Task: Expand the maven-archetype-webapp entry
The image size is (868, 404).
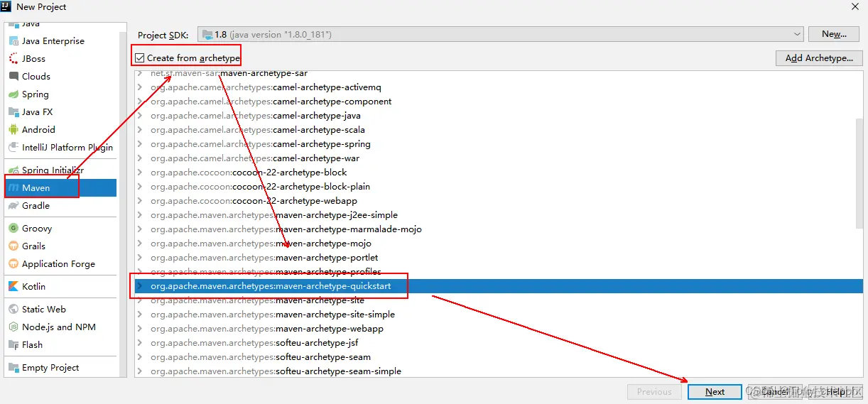Action: tap(140, 329)
